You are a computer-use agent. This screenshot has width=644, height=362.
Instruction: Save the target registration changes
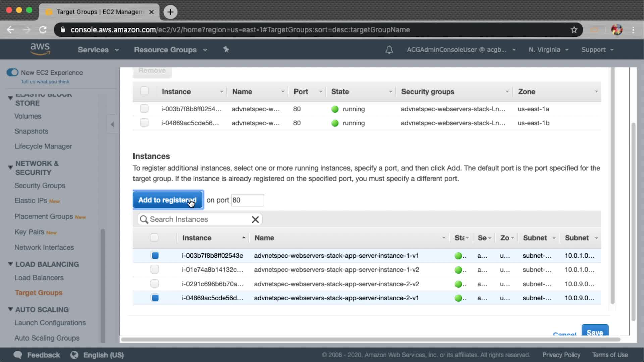(595, 332)
